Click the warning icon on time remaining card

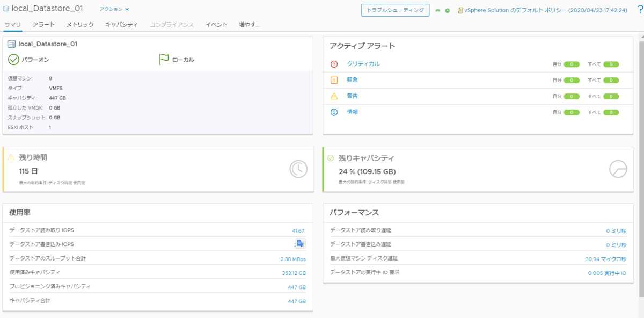[11, 157]
